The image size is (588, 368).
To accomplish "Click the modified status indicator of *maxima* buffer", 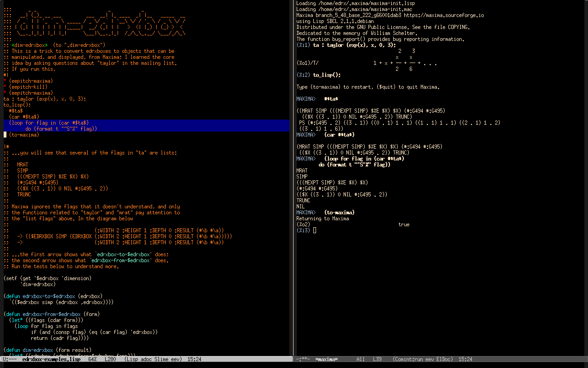I will click(302, 359).
